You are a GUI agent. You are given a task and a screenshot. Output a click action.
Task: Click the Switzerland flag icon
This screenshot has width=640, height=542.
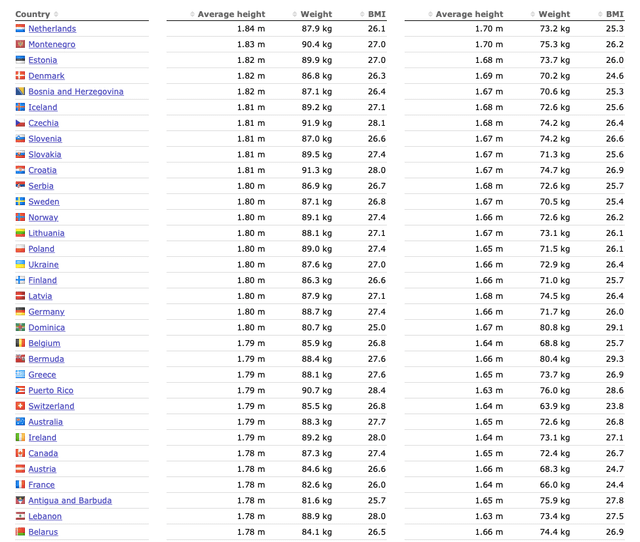pos(20,406)
